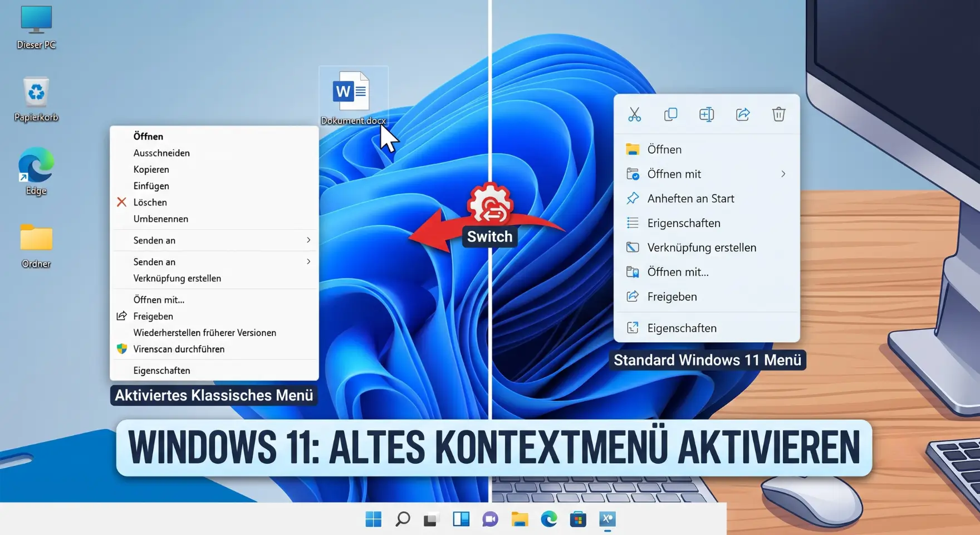
Task: Click the copy icon in Windows 11 menu
Action: (670, 114)
